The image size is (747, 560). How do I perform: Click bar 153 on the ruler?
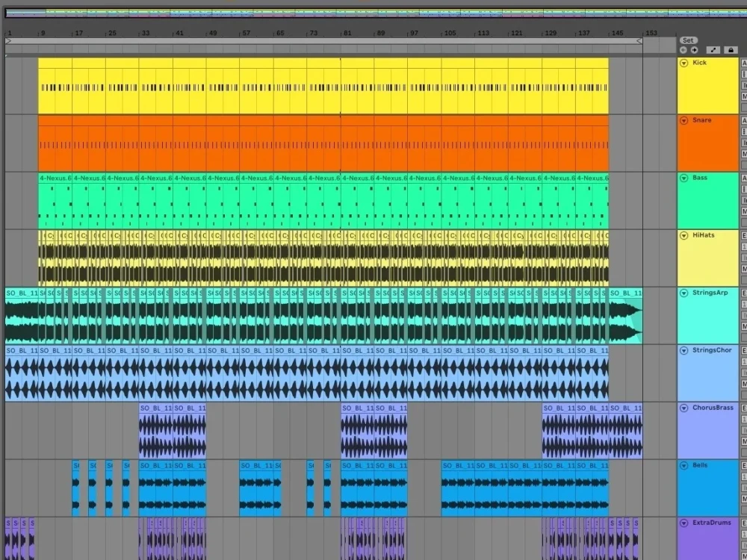click(x=651, y=34)
